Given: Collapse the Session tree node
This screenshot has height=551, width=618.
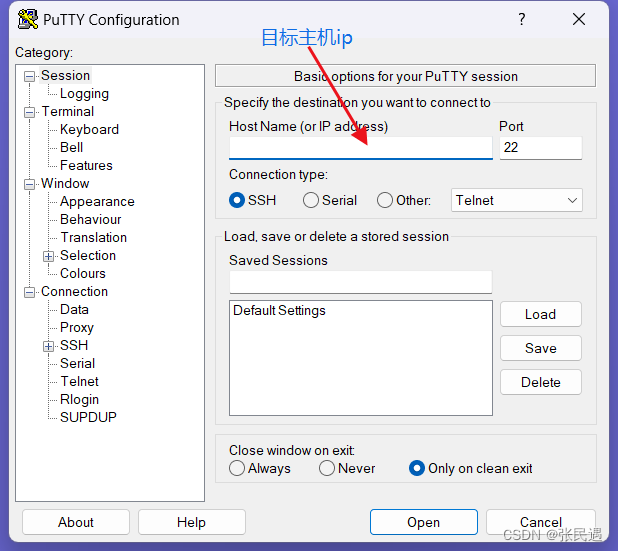Looking at the screenshot, I should 30,76.
